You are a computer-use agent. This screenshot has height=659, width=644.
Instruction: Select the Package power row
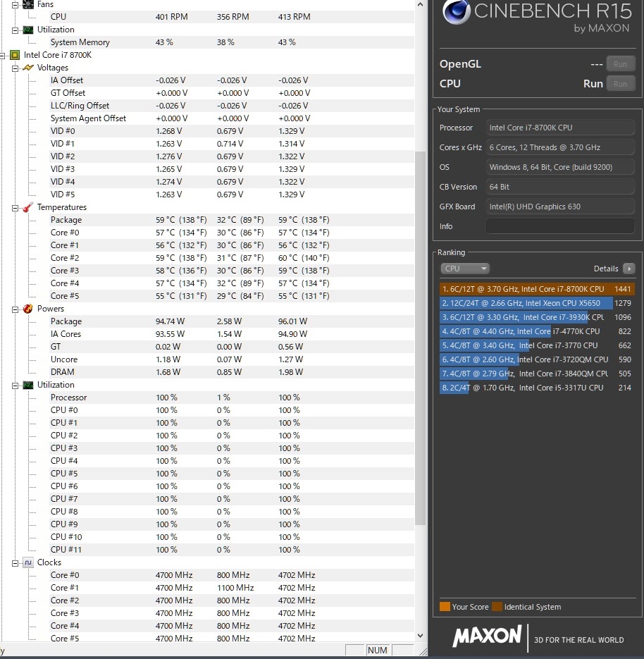(232, 321)
